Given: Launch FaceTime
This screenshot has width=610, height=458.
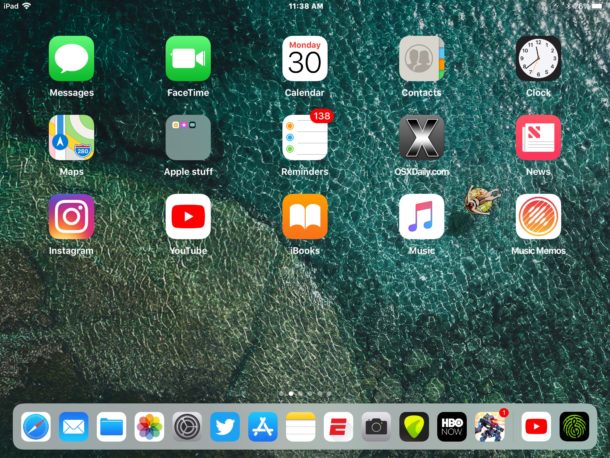Looking at the screenshot, I should (x=188, y=59).
